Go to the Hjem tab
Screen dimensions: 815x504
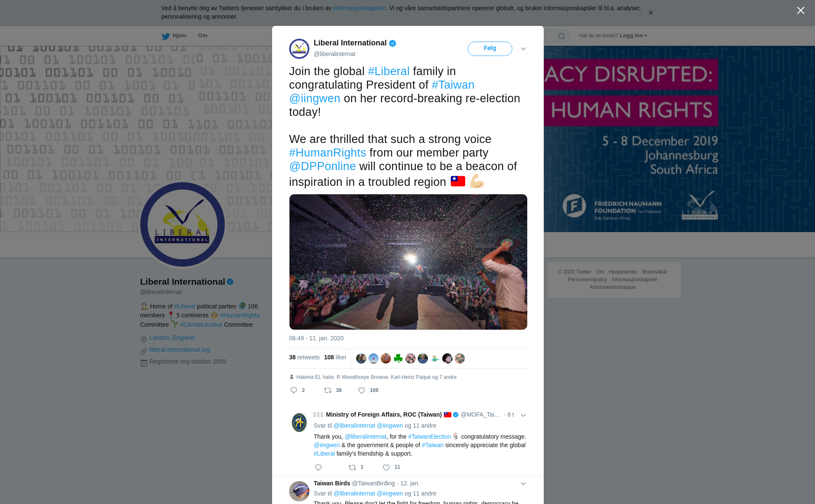174,36
